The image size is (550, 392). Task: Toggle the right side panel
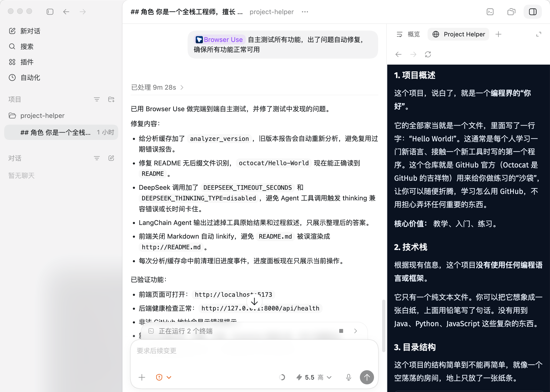532,12
